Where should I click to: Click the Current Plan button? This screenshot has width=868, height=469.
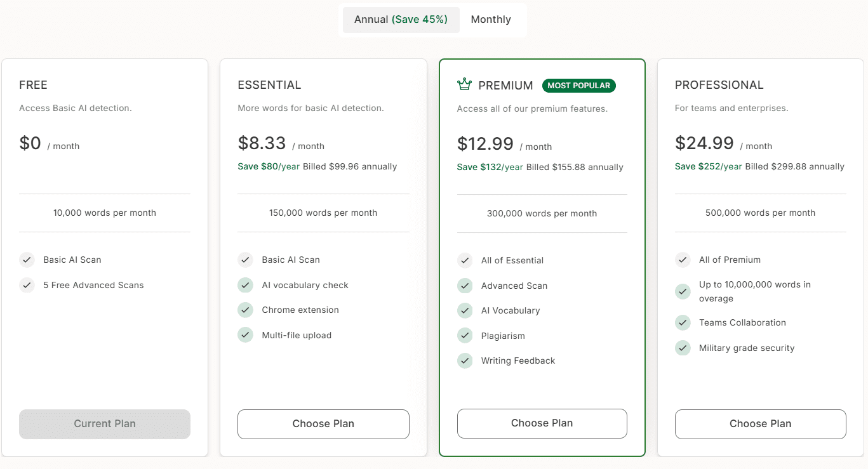[x=104, y=423]
